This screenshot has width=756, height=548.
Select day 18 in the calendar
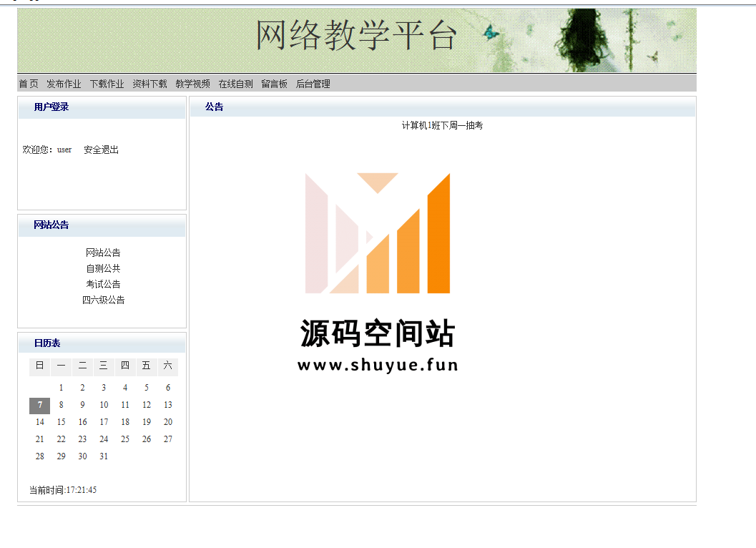tap(125, 422)
